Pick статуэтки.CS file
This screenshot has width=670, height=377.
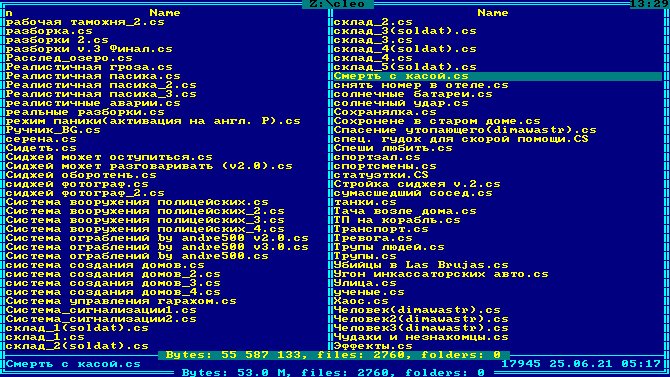click(381, 175)
